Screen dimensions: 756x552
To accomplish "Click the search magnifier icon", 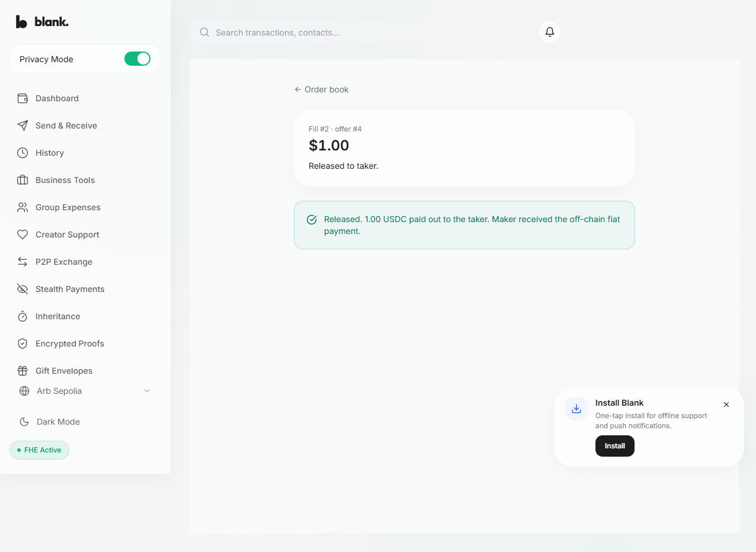I will click(x=204, y=32).
